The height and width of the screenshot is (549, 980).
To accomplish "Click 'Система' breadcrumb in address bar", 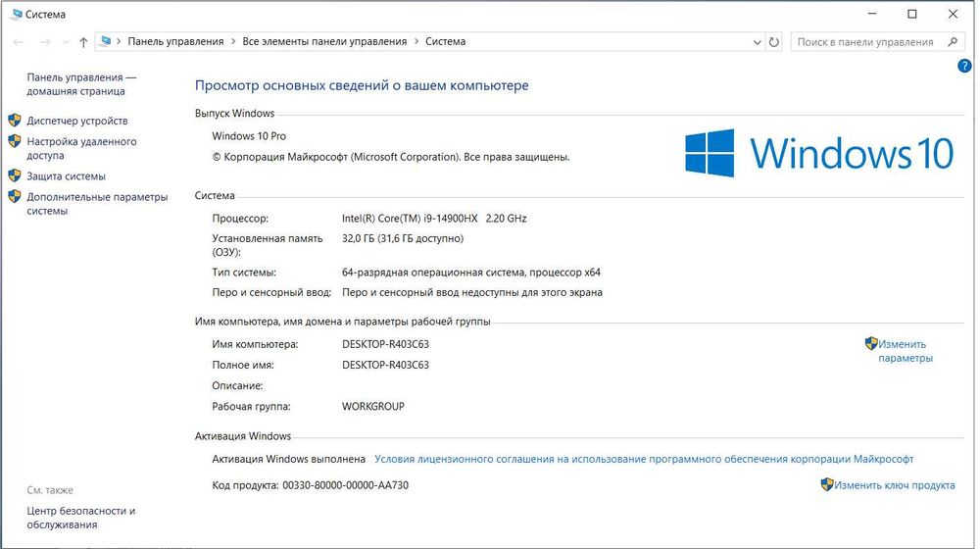I will click(446, 41).
